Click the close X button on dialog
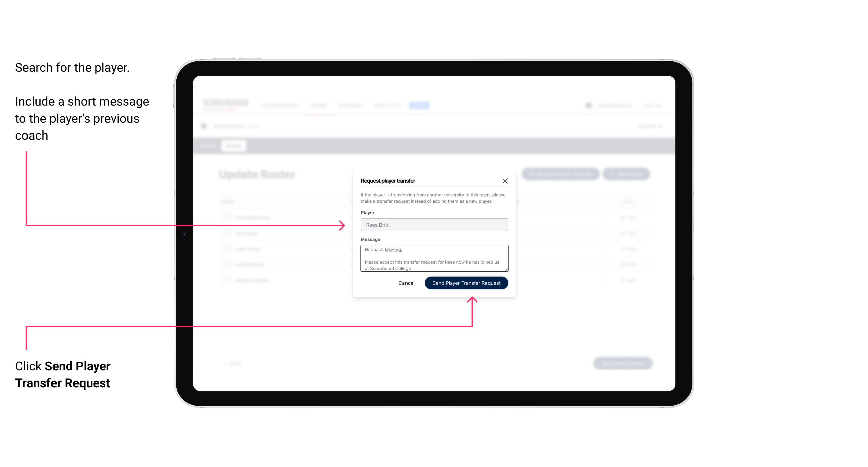Image resolution: width=868 pixels, height=467 pixels. click(505, 181)
